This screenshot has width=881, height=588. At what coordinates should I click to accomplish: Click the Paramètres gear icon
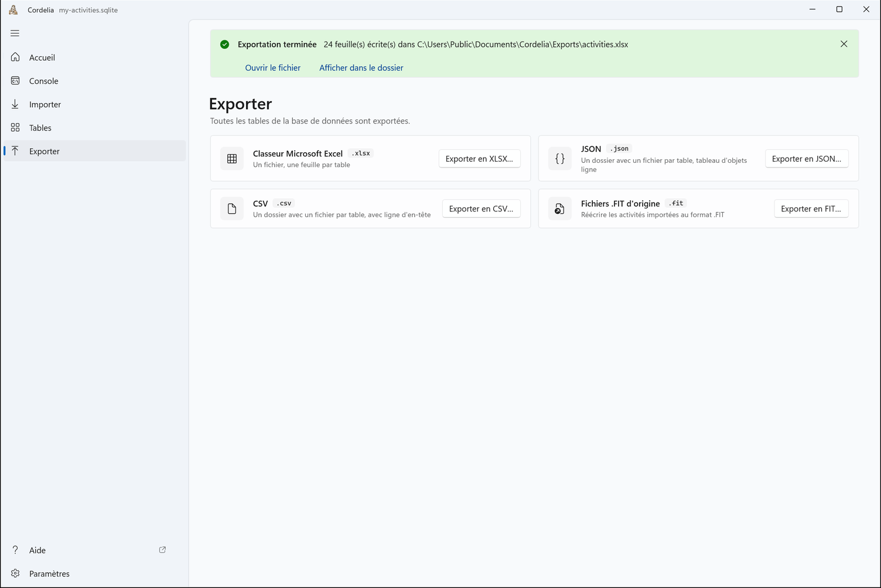(15, 573)
